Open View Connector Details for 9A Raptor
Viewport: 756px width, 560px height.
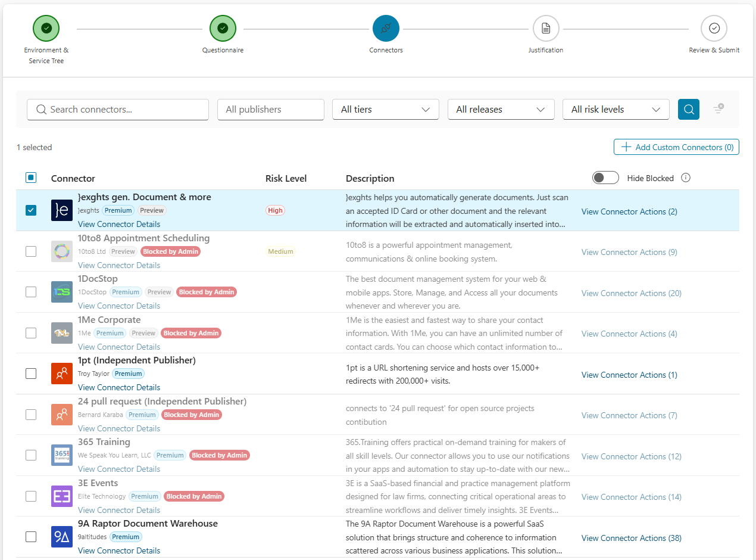coord(119,550)
